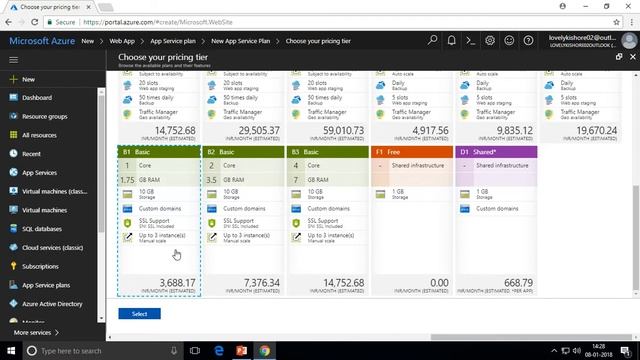Click the Subscriptions key icon
This screenshot has width=640, height=360.
coord(13,266)
